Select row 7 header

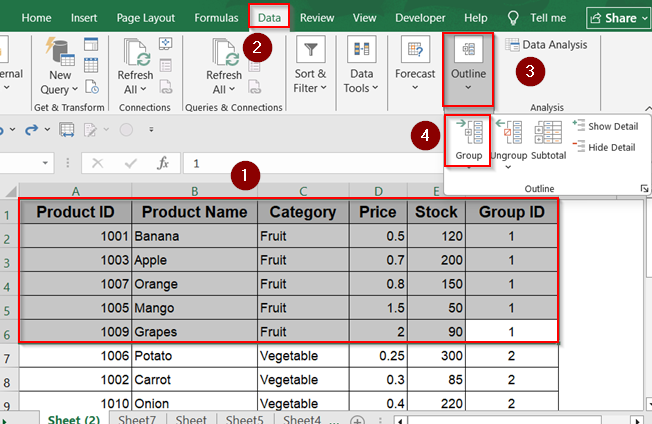point(7,358)
